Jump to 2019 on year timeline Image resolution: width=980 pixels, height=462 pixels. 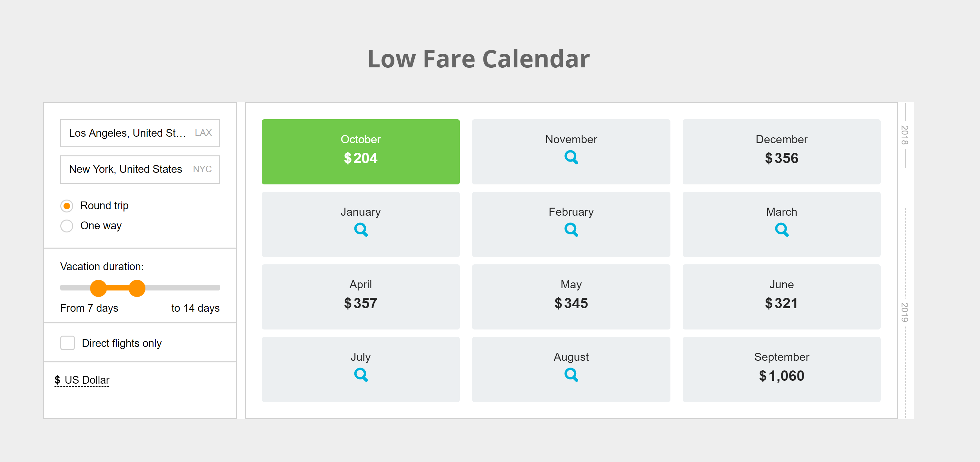pos(905,312)
